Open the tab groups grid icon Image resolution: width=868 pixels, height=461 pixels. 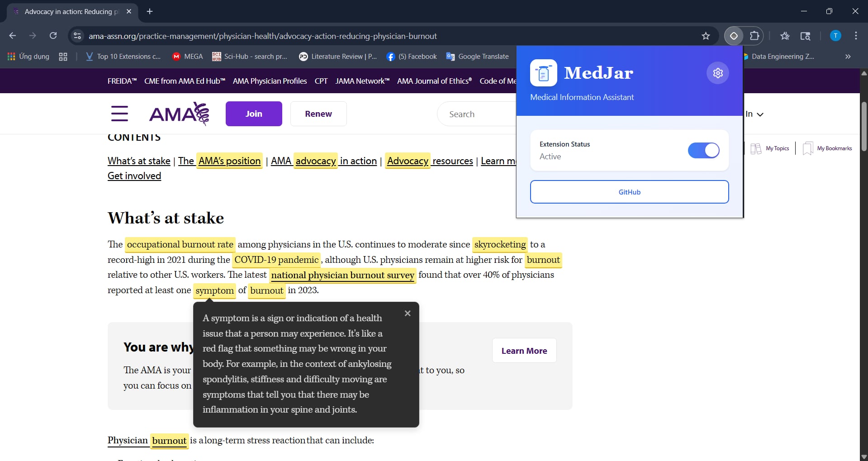point(63,57)
